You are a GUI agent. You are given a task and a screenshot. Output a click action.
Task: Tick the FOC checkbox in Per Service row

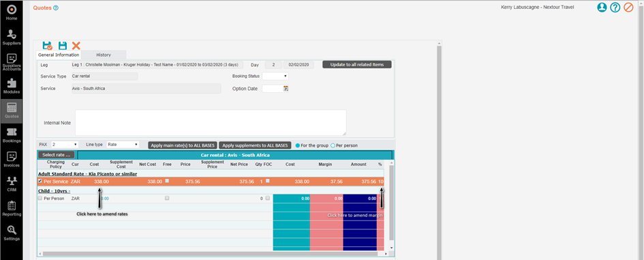[x=268, y=181]
